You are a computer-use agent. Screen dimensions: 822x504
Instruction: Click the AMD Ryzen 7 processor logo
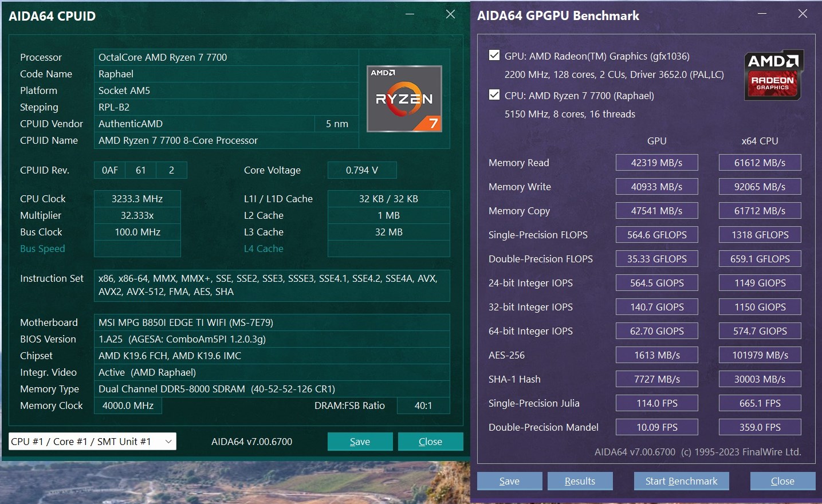[x=404, y=99]
